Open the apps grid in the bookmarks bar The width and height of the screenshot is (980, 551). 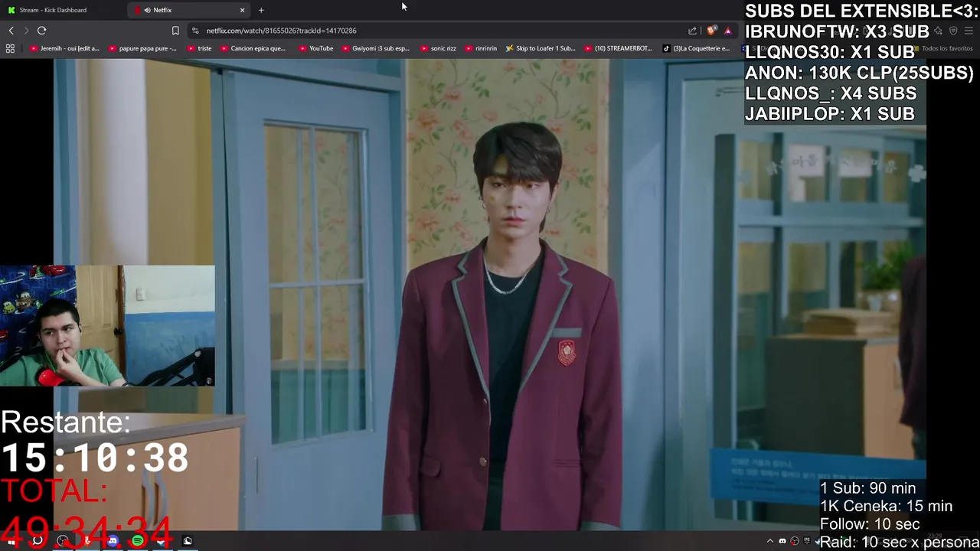point(10,48)
